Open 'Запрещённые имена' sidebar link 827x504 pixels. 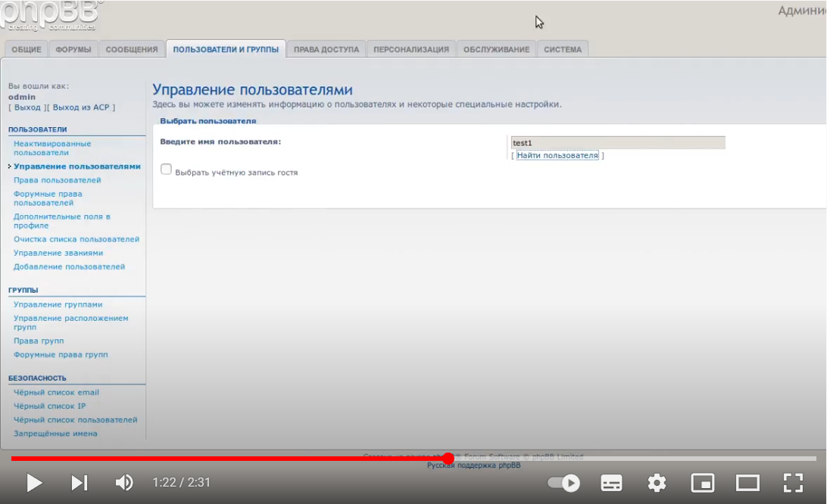55,434
